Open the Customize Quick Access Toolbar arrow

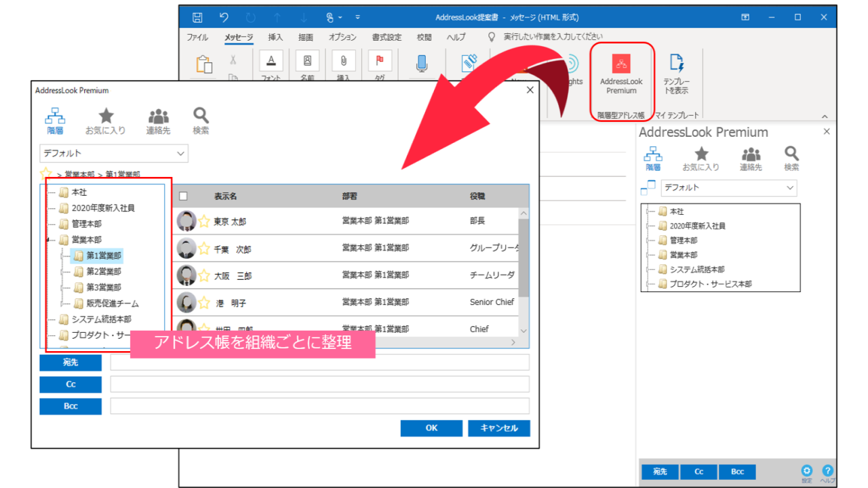(357, 17)
